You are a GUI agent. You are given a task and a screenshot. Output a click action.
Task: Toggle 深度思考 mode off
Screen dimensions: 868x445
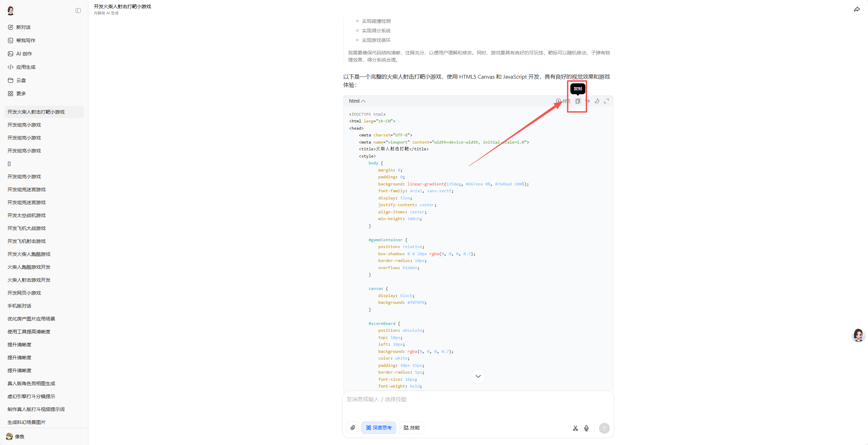(379, 428)
